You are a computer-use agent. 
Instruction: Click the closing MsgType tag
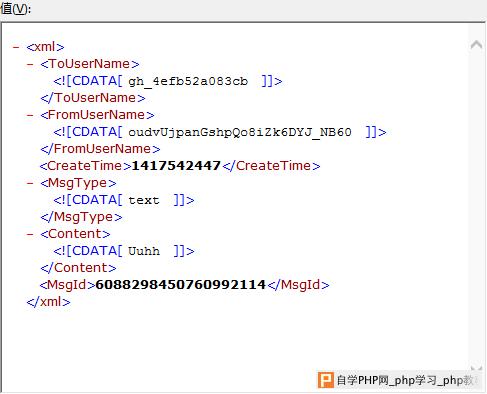coord(81,217)
